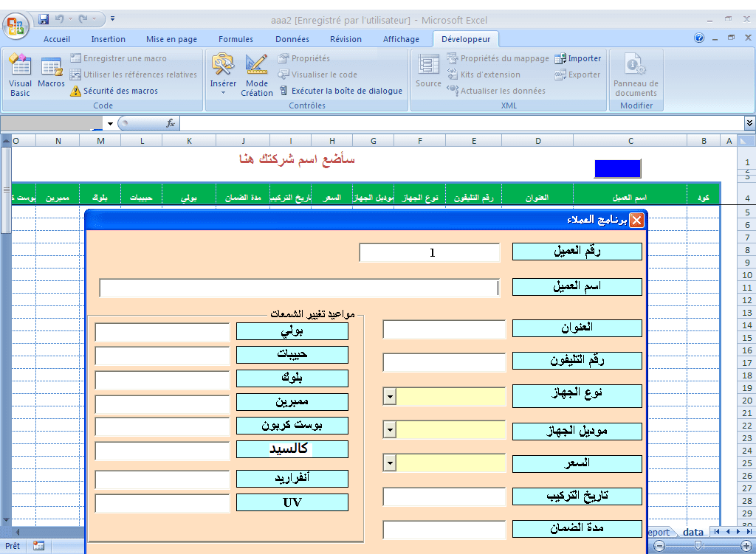The image size is (756, 554).
Task: Expand the موديل الجهاز combo box
Action: point(390,429)
